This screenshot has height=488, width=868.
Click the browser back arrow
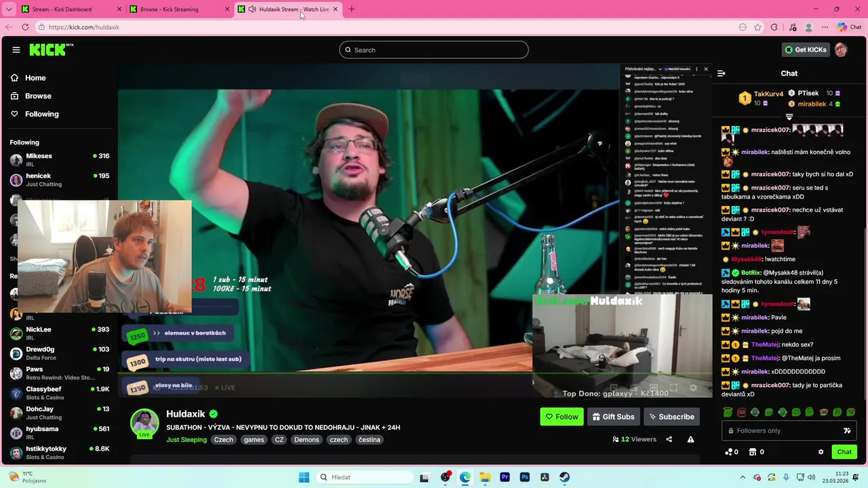pos(9,27)
